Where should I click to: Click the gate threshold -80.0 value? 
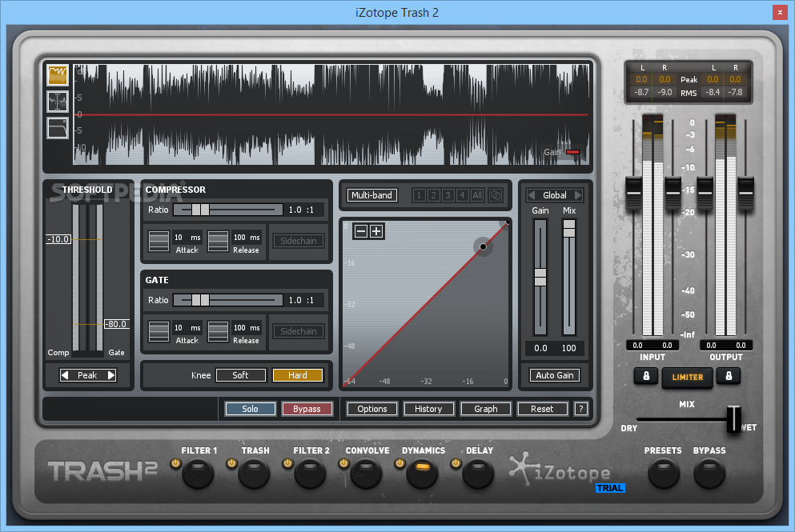pos(117,324)
